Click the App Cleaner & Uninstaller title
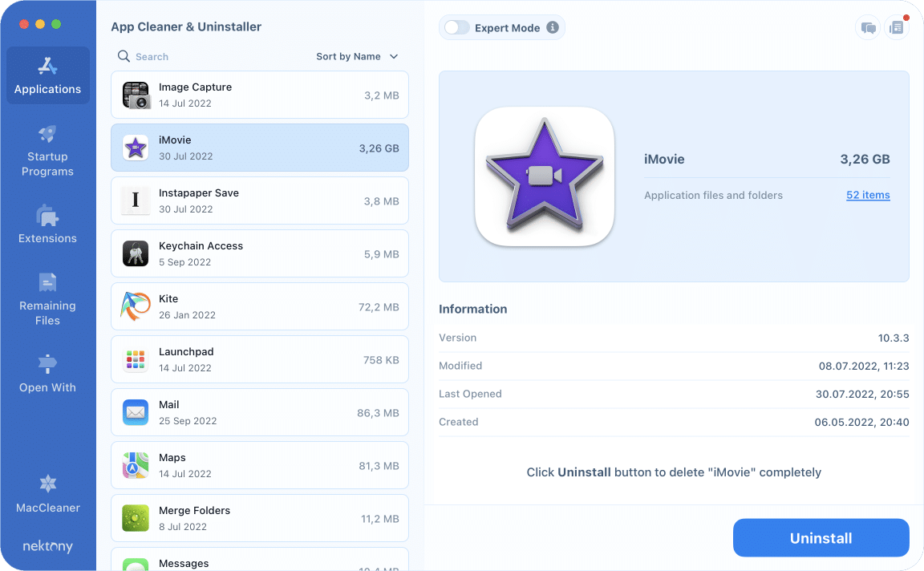The width and height of the screenshot is (924, 571). point(186,26)
